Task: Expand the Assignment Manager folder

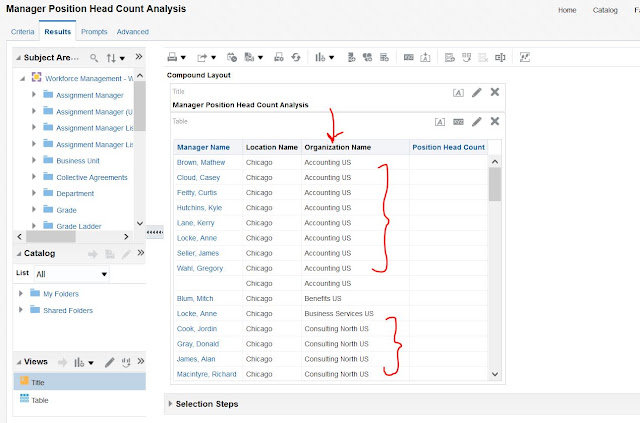Action: tap(34, 94)
